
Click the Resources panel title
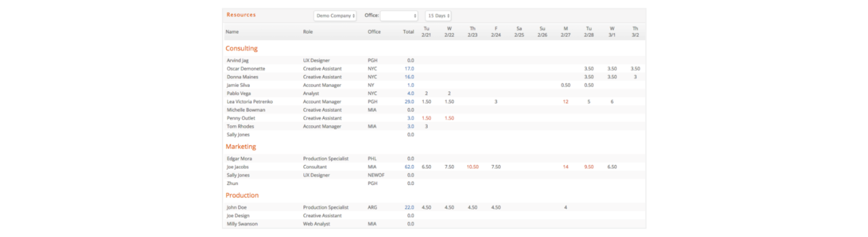(x=241, y=15)
